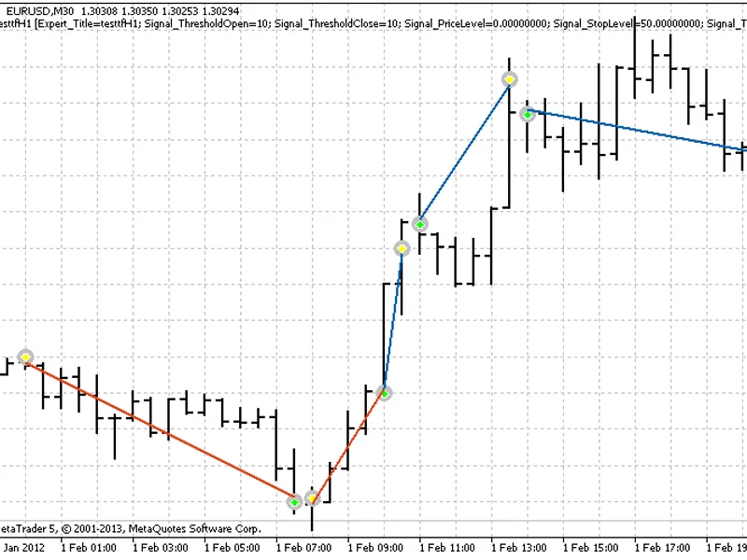Click the 1 Feb 05:00 time label

tap(233, 548)
